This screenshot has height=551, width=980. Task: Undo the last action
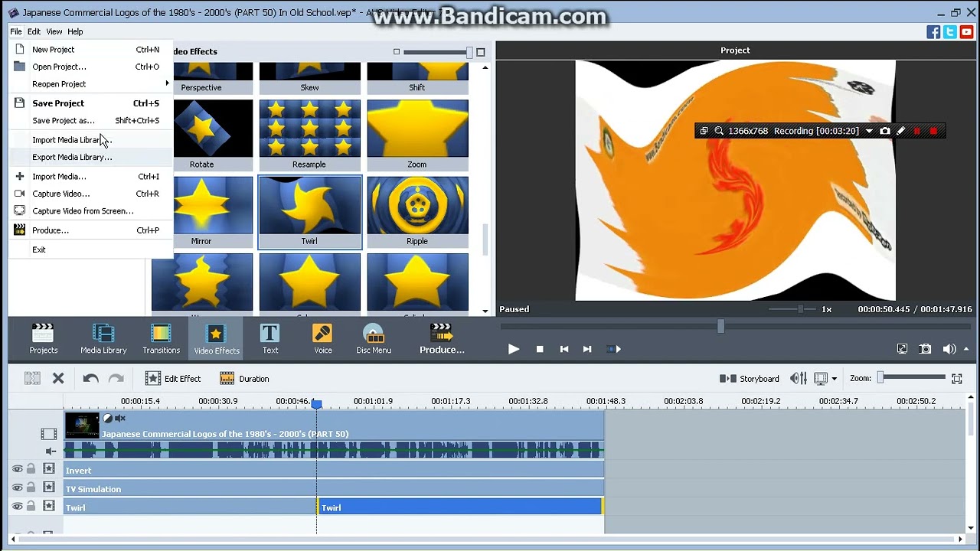tap(90, 378)
